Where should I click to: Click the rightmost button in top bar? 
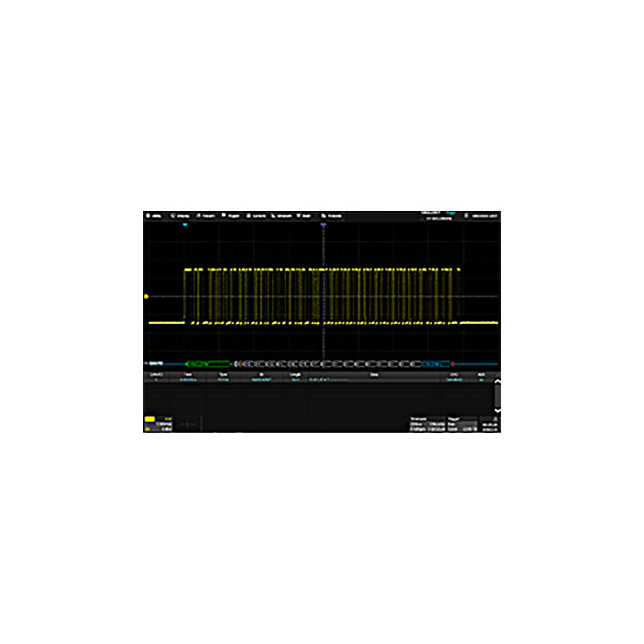[482, 216]
